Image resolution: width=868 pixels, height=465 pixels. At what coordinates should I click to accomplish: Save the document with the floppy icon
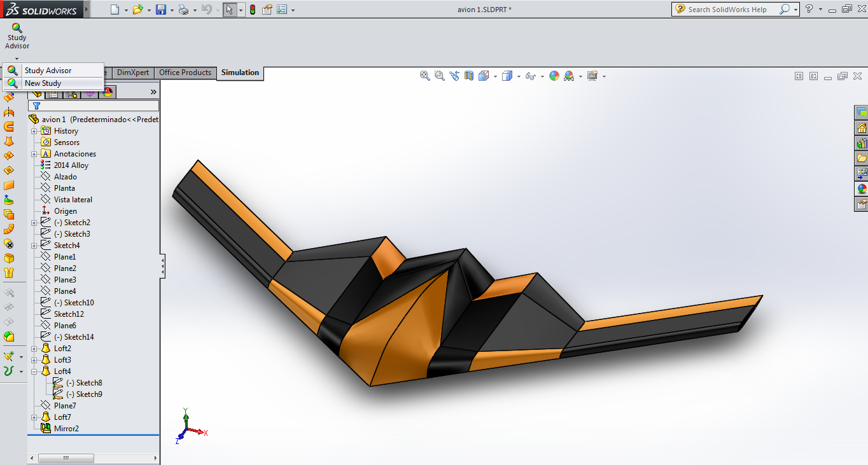pos(161,10)
